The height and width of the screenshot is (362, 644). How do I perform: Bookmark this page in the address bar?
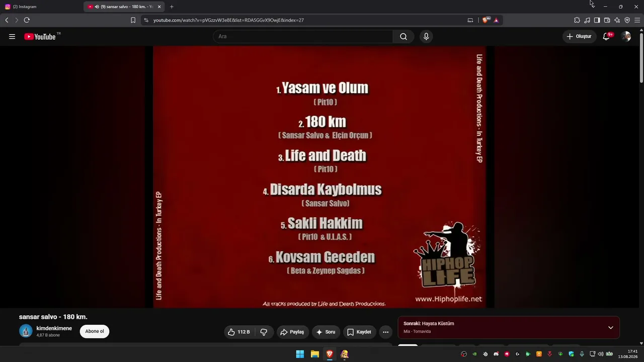[x=133, y=20]
